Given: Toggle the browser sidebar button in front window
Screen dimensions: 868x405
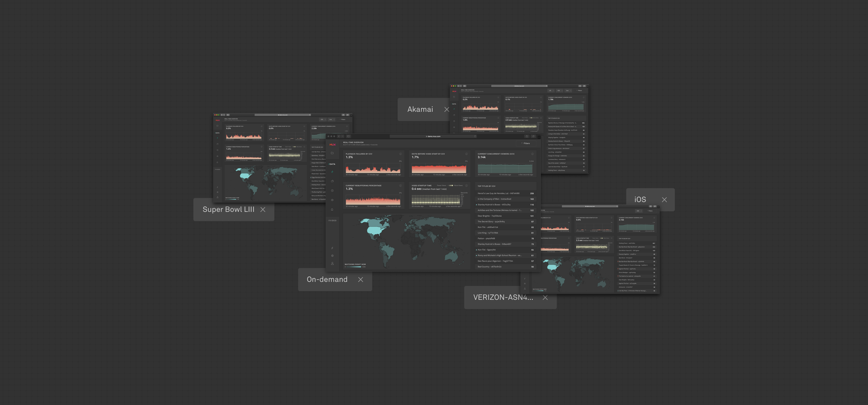Looking at the screenshot, I should (348, 137).
